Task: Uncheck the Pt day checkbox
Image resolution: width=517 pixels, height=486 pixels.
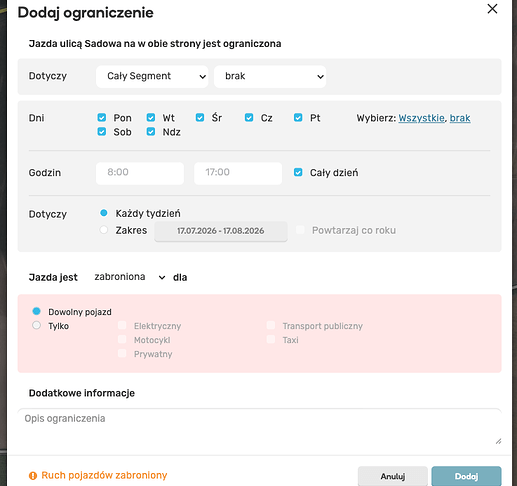Action: coord(298,117)
